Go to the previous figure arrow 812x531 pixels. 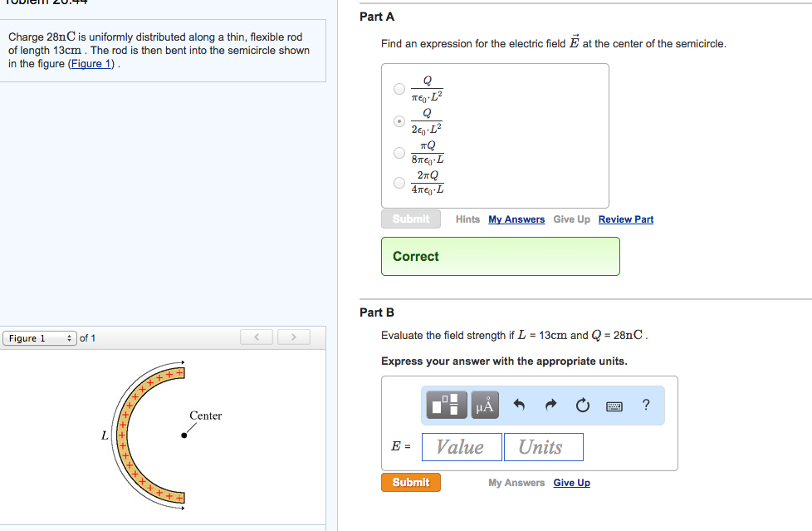[257, 337]
